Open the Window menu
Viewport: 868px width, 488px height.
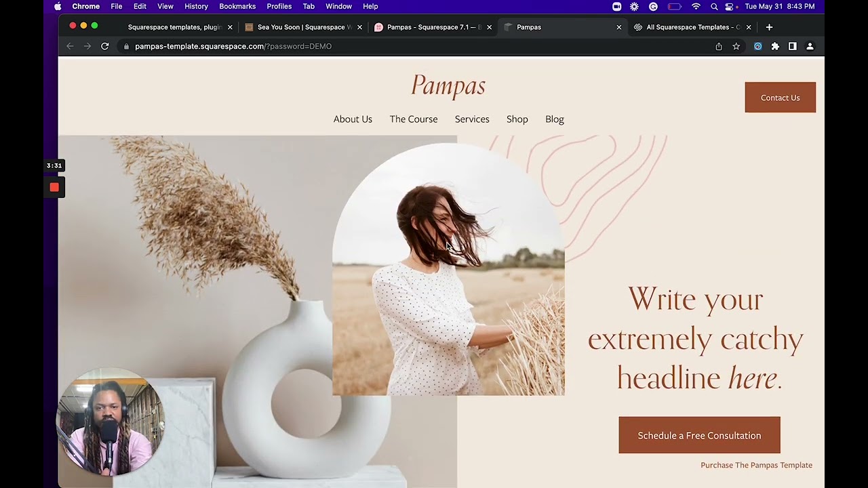click(x=338, y=6)
